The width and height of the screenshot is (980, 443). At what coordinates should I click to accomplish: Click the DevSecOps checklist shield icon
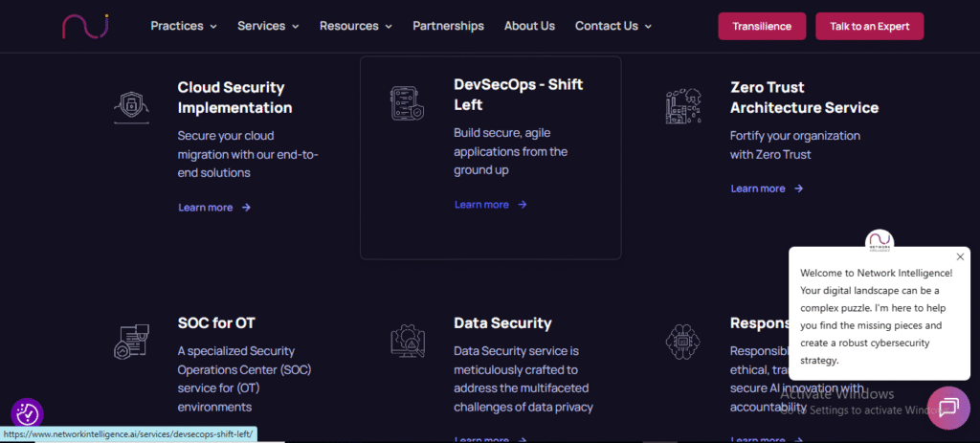tap(408, 103)
